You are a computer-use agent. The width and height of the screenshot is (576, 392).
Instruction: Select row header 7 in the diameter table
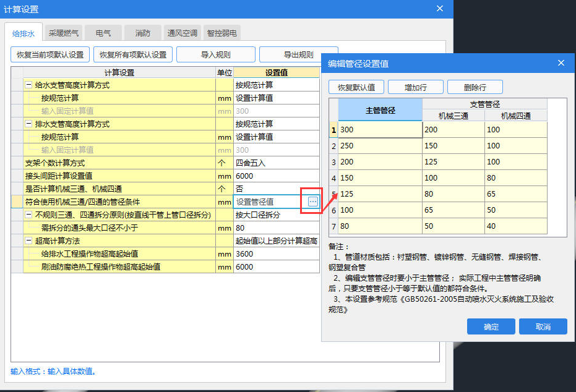tap(333, 226)
